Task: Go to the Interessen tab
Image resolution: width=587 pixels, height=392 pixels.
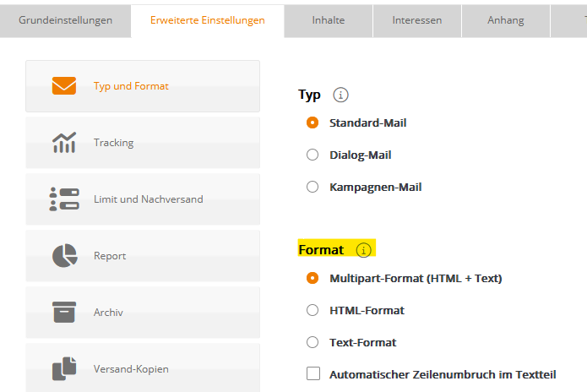Action: [x=417, y=21]
